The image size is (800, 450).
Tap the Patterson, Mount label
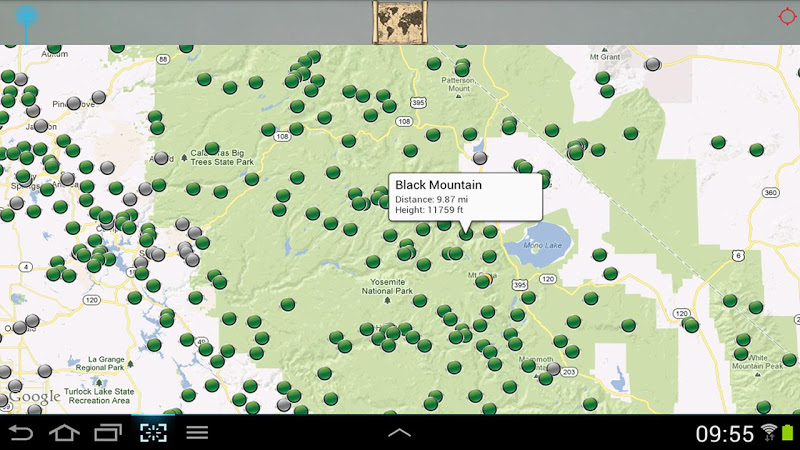(x=459, y=84)
